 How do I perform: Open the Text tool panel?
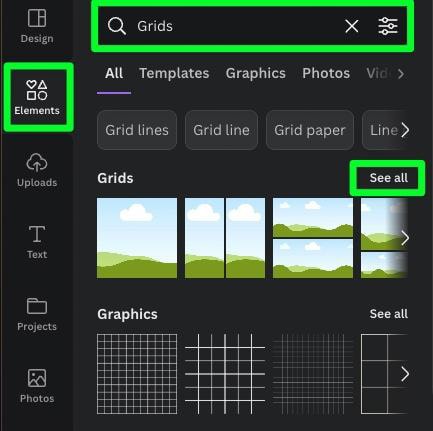37,242
